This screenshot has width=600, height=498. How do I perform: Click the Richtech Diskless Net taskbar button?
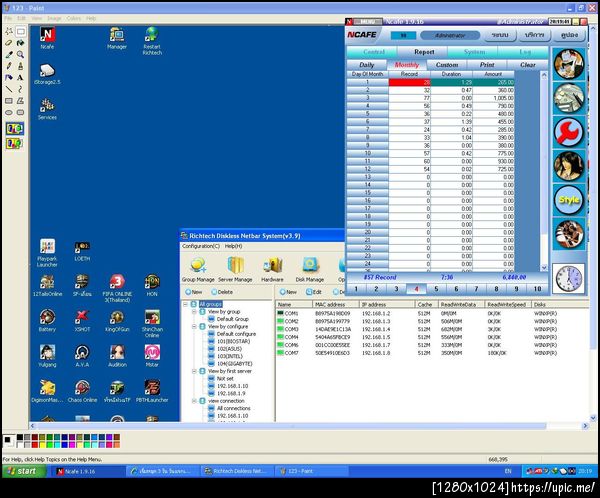[236, 471]
